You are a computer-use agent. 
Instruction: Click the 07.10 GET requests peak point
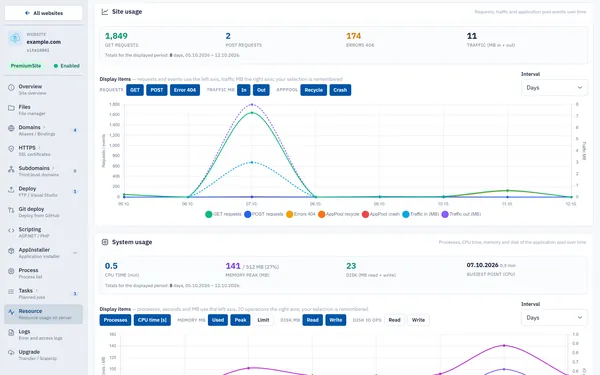(x=252, y=113)
